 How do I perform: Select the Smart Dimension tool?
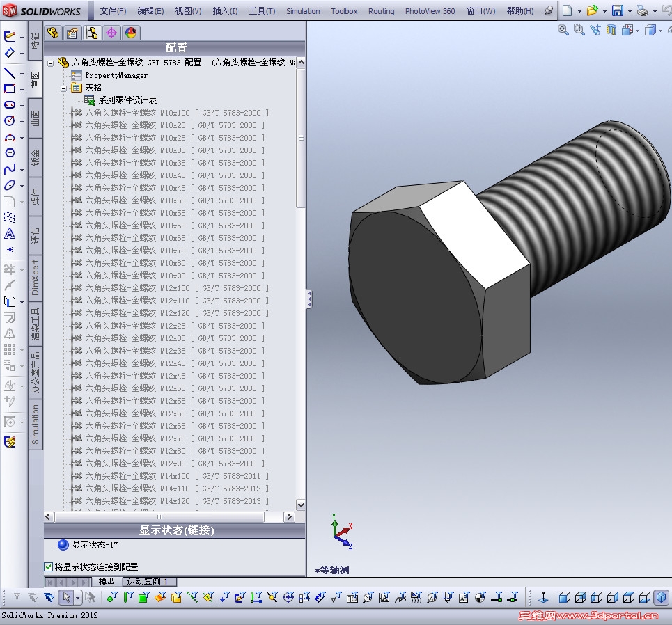(10, 53)
